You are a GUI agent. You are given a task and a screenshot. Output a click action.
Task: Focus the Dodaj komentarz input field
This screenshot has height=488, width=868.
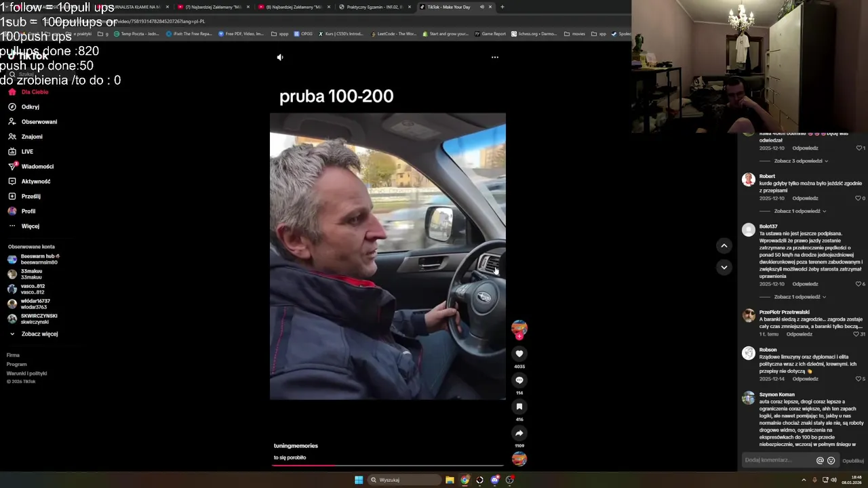(x=778, y=460)
